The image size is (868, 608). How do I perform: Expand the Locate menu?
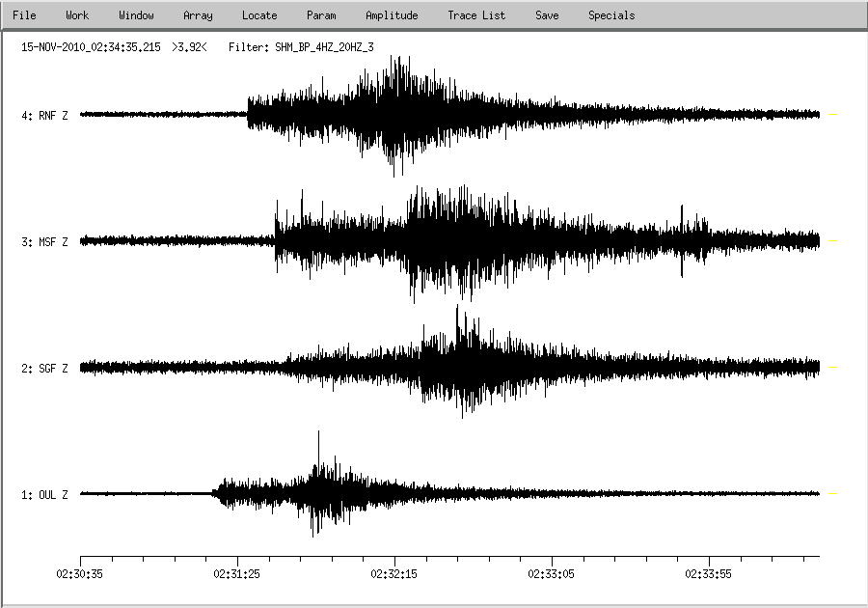259,15
